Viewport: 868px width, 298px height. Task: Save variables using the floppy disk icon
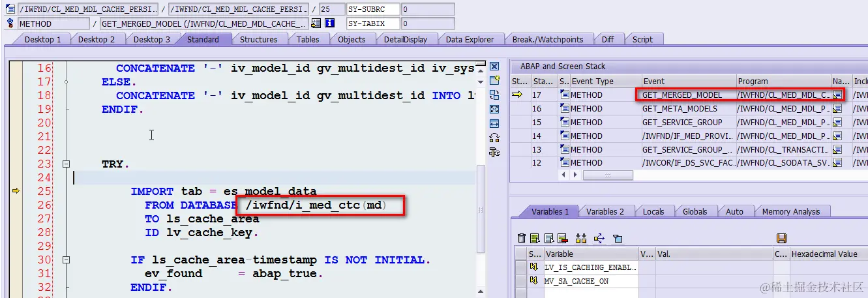[x=782, y=239]
